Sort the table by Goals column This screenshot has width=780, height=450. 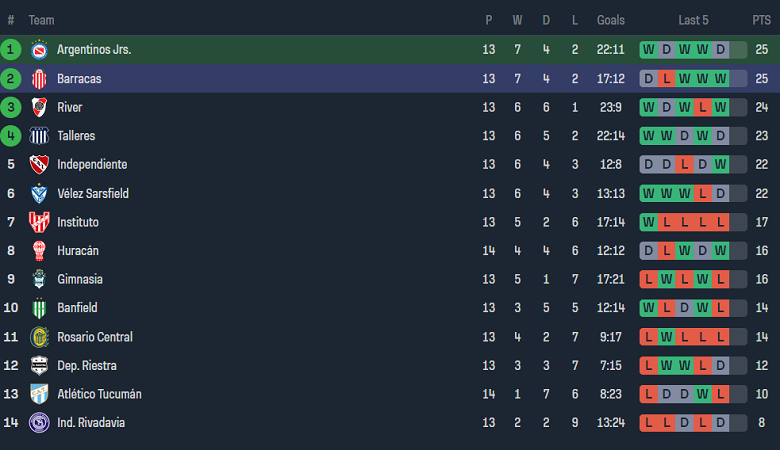[x=610, y=20]
